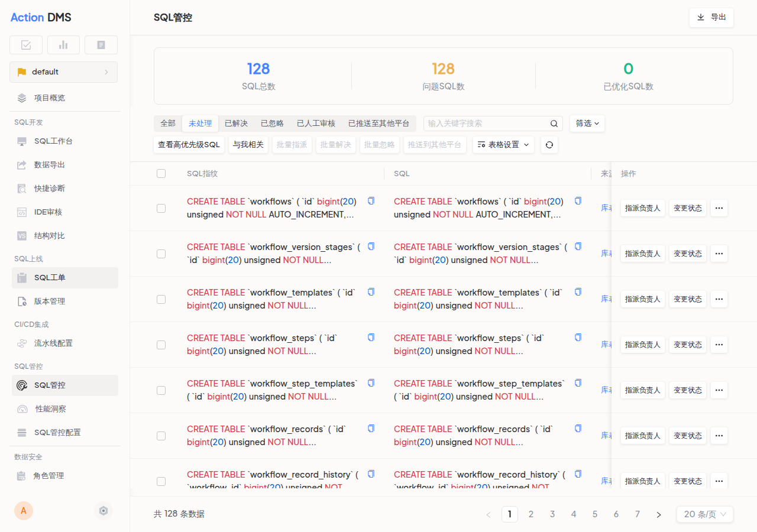Image resolution: width=757 pixels, height=532 pixels.
Task: Check the workflow_steps row checkbox
Action: (x=161, y=345)
